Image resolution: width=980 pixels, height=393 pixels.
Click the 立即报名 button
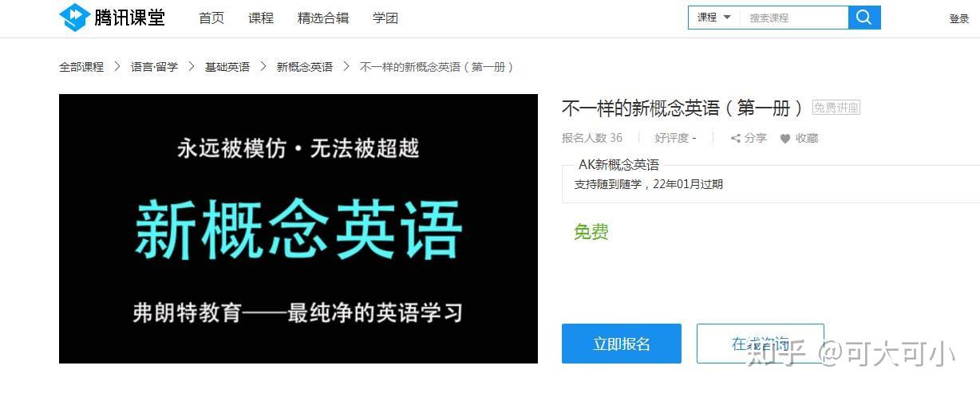(x=622, y=344)
